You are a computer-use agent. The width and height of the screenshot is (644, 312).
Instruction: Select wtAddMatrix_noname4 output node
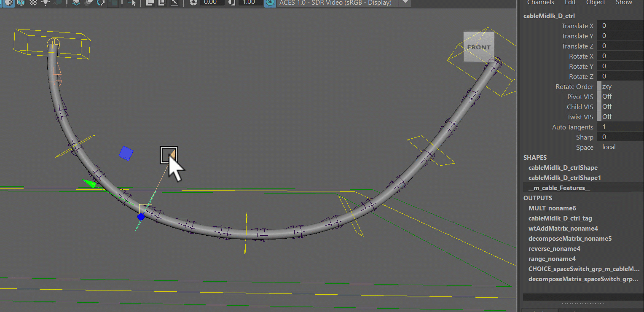pos(563,229)
